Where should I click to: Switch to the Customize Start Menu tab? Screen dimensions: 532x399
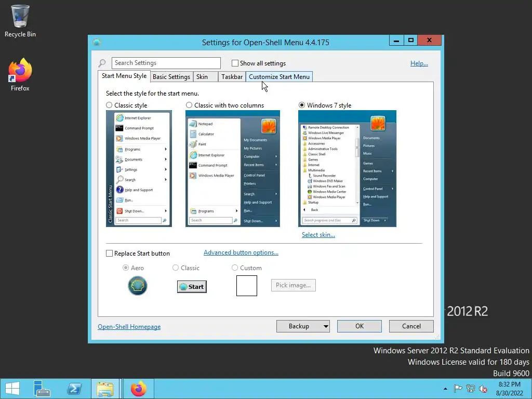point(279,77)
